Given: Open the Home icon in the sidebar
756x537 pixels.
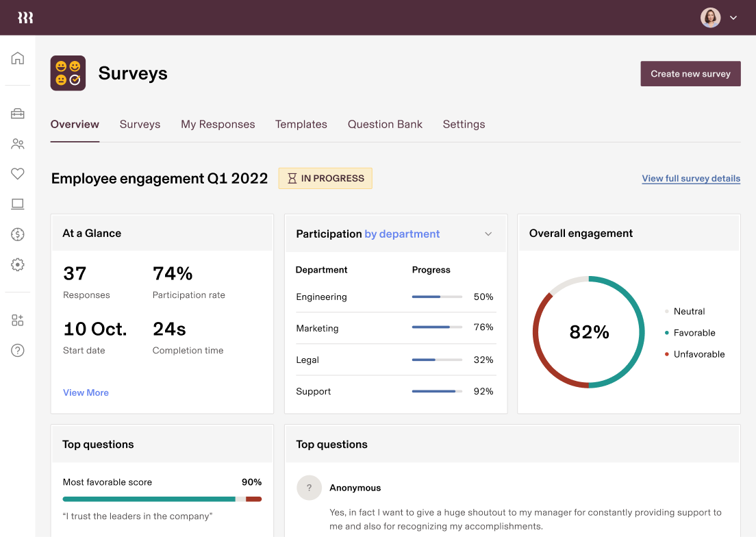Looking at the screenshot, I should [x=18, y=58].
